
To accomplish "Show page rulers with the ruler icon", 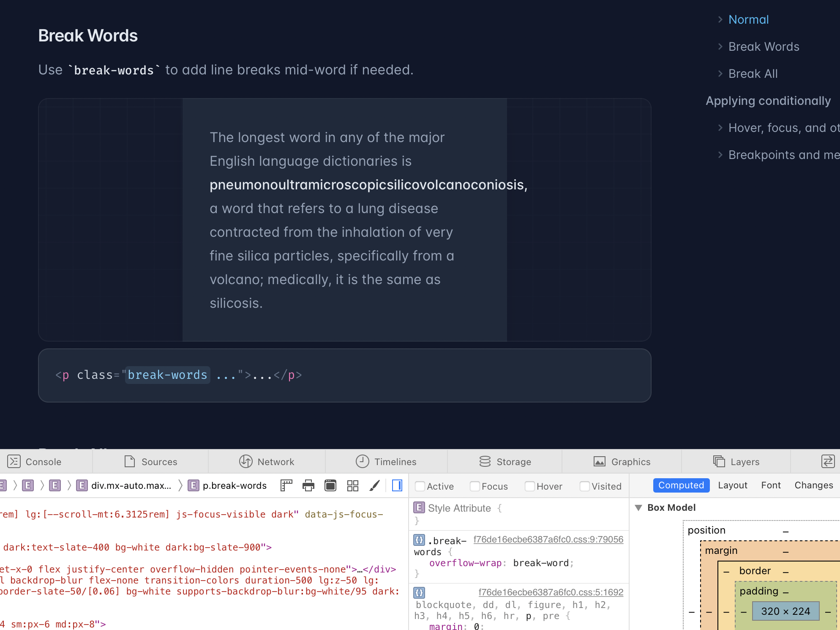I will click(286, 485).
